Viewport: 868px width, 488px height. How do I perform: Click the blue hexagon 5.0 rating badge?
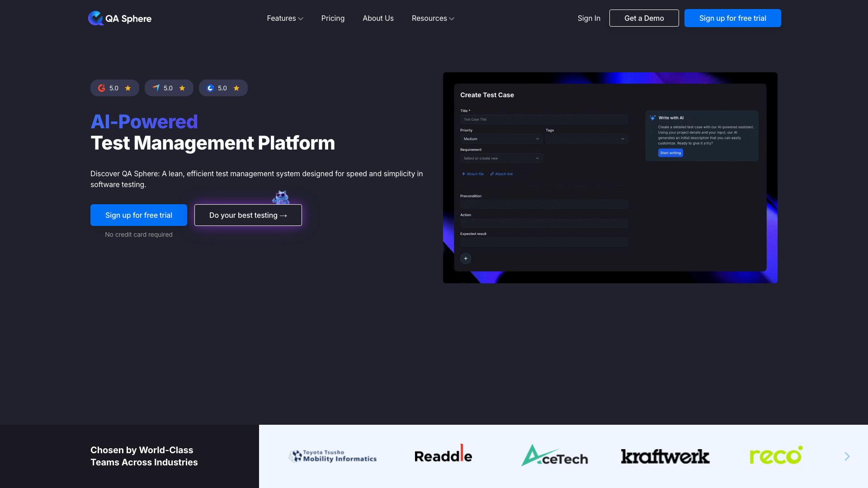pos(223,88)
